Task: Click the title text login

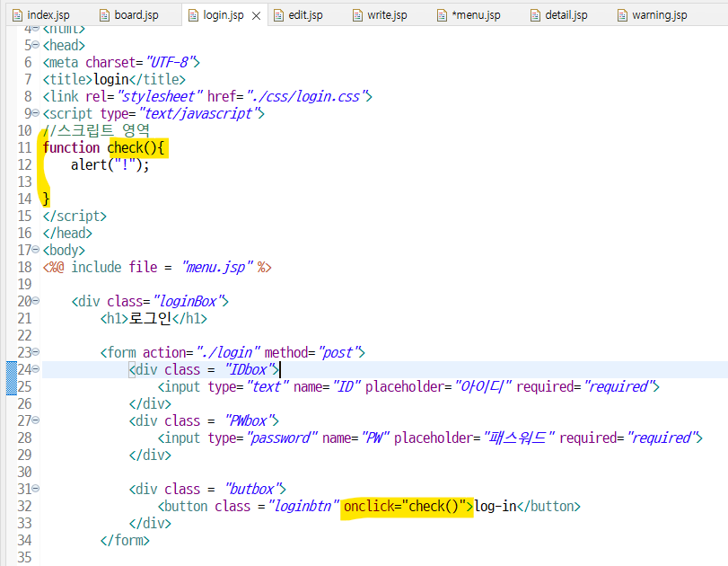Action: click(x=111, y=79)
